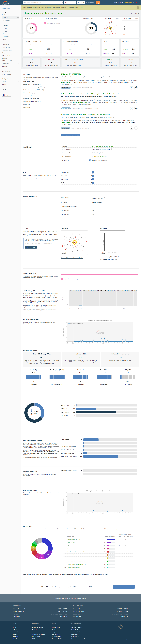Click cog icon after disfrutaargentina URL

click(x=117, y=97)
